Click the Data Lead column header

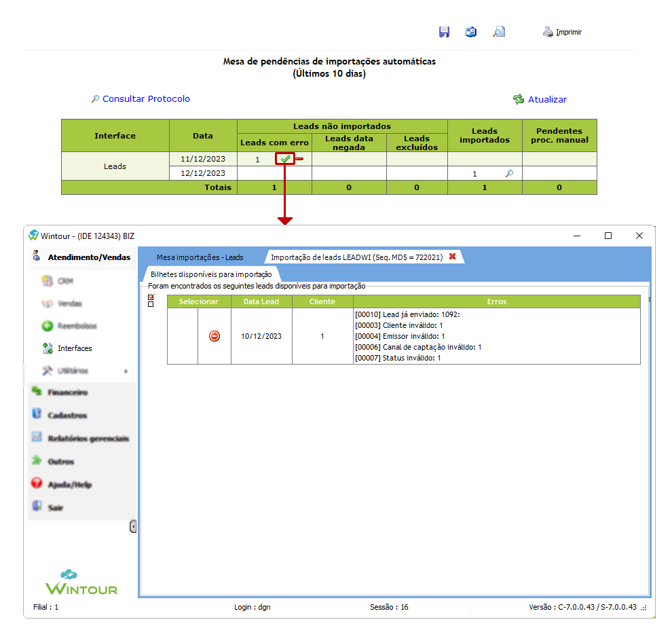tap(261, 301)
